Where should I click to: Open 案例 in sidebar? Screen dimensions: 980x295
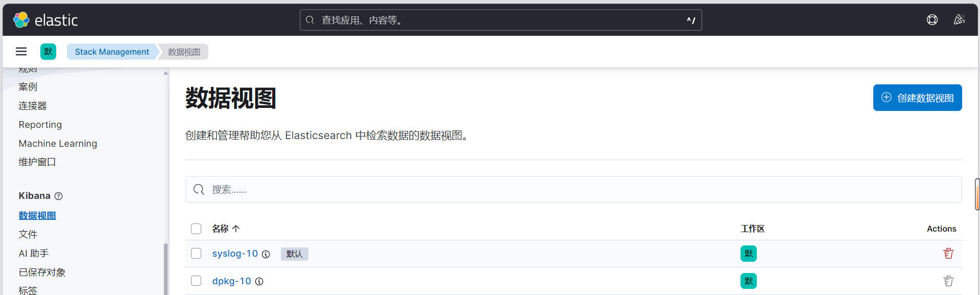tap(28, 87)
